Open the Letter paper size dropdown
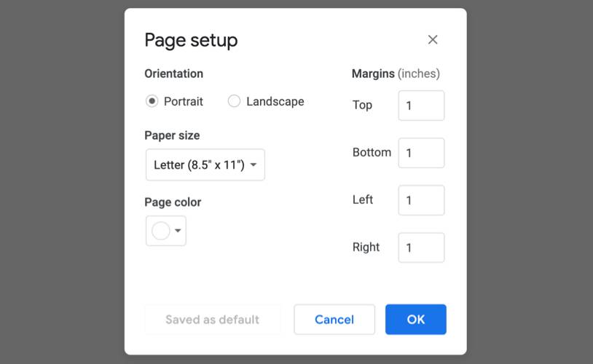This screenshot has width=593, height=364. click(205, 165)
